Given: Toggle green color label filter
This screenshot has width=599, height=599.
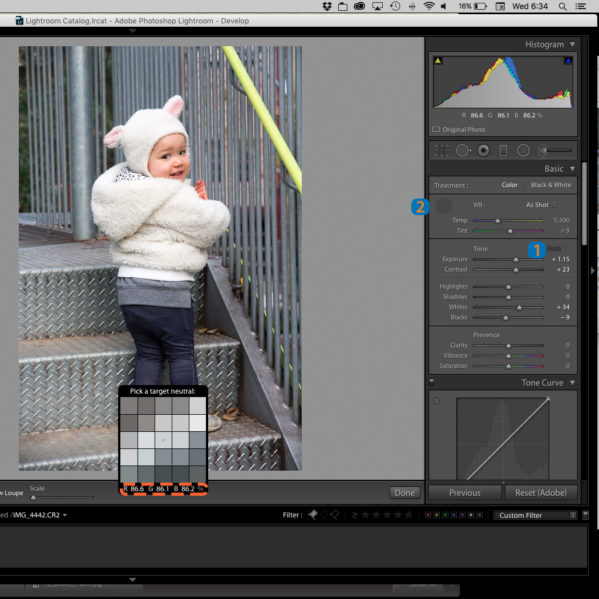Looking at the screenshot, I should coord(445,515).
